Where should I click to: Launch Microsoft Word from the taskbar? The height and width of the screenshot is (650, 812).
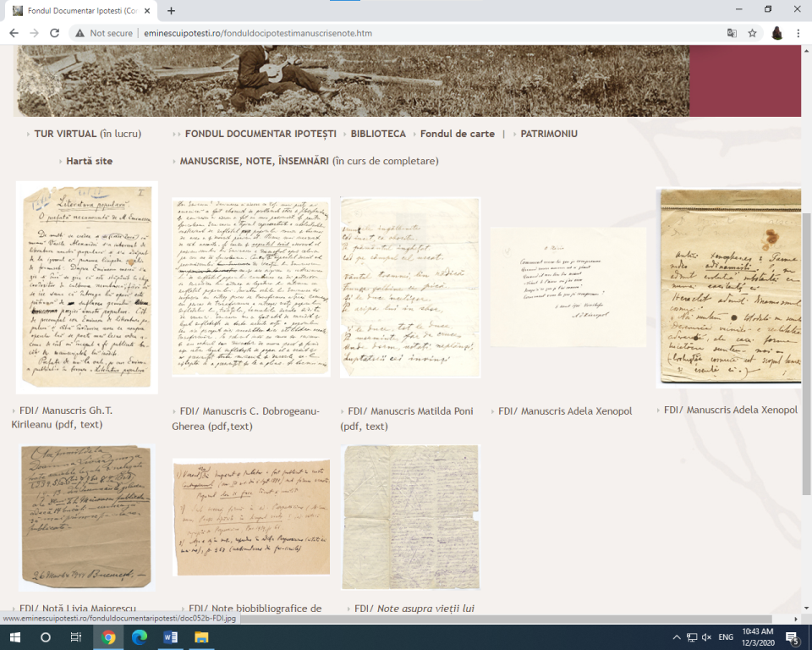[x=170, y=636]
